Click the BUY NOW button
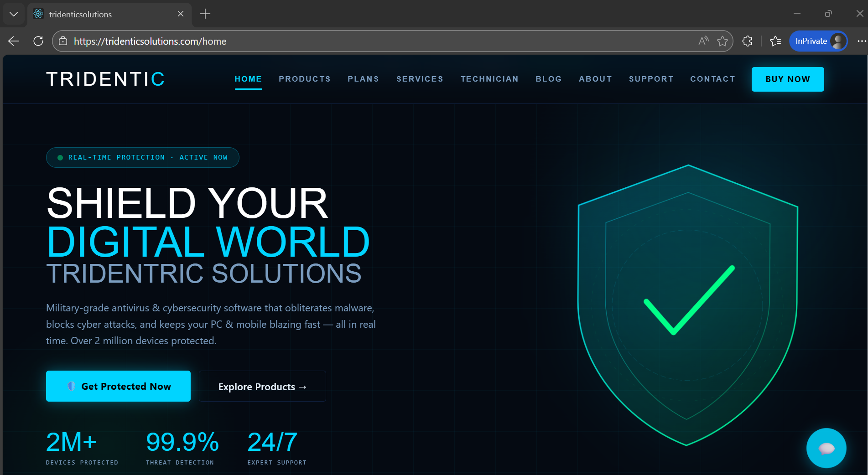This screenshot has width=868, height=475. pos(787,79)
